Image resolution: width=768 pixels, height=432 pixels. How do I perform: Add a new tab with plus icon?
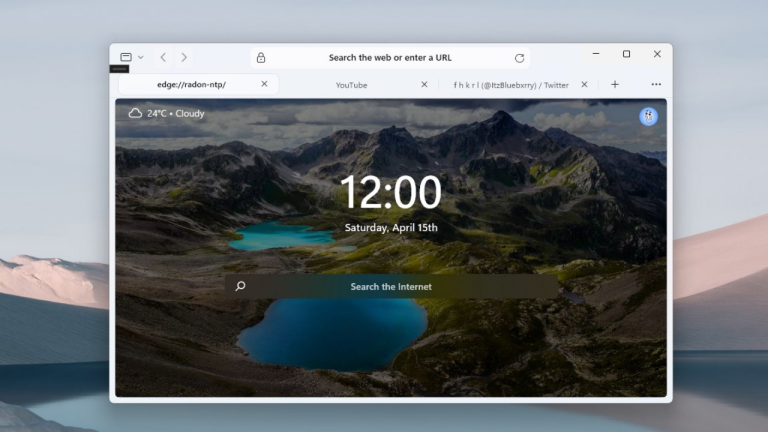point(615,84)
